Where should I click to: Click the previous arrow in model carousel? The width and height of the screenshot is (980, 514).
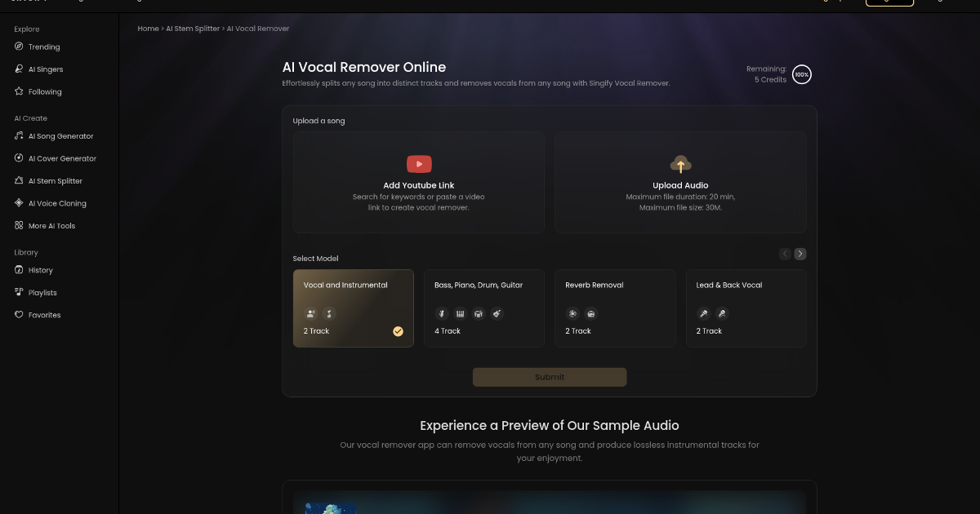[x=785, y=254]
